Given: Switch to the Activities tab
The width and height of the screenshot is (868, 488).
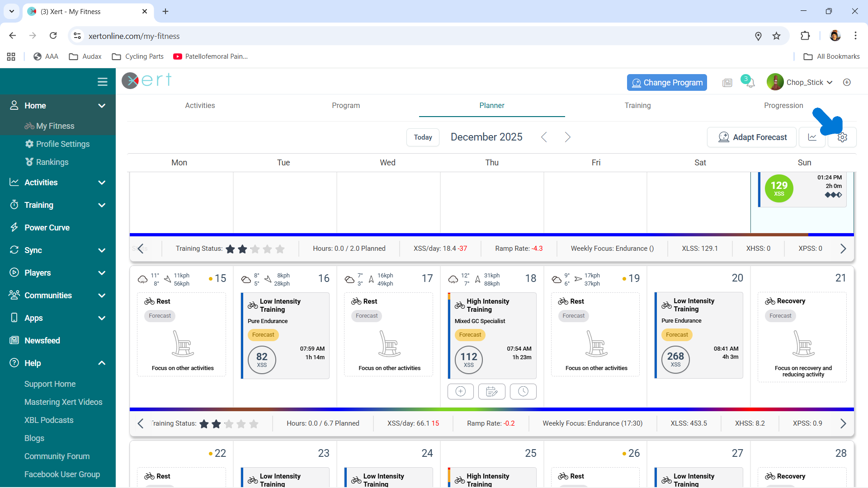Looking at the screenshot, I should (x=200, y=105).
